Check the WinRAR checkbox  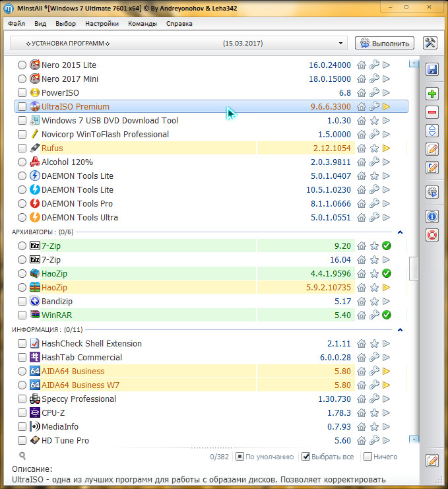pyautogui.click(x=22, y=315)
